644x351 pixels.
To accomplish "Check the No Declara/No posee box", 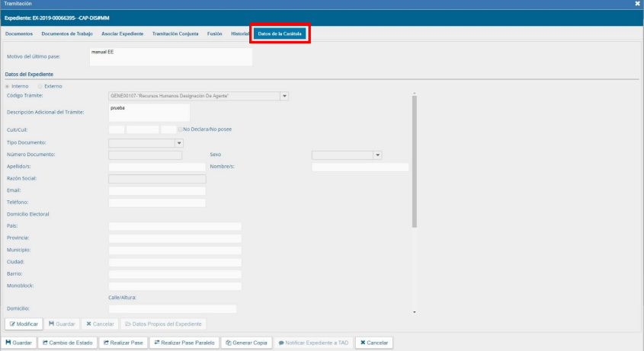I will (x=179, y=129).
